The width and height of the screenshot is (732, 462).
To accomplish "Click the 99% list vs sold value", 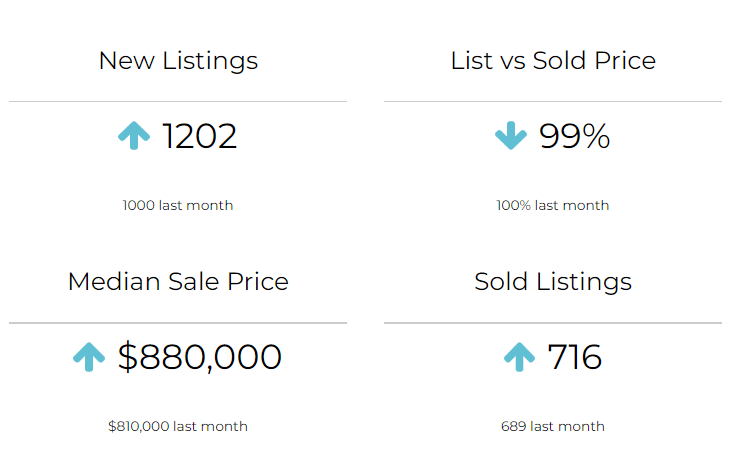I will [x=574, y=136].
